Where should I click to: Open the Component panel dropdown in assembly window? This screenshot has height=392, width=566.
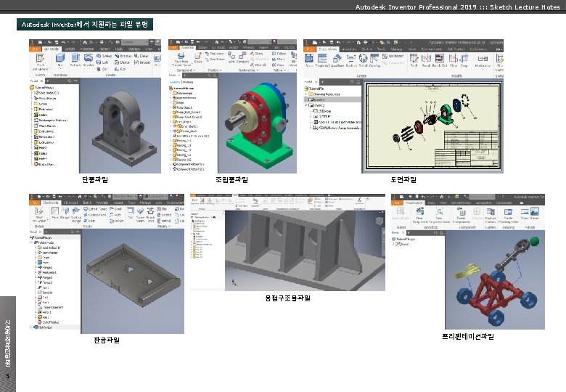point(184,70)
